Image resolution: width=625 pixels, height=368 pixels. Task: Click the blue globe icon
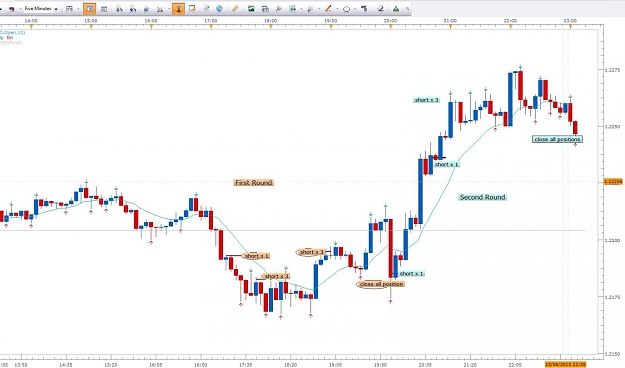coord(219,8)
